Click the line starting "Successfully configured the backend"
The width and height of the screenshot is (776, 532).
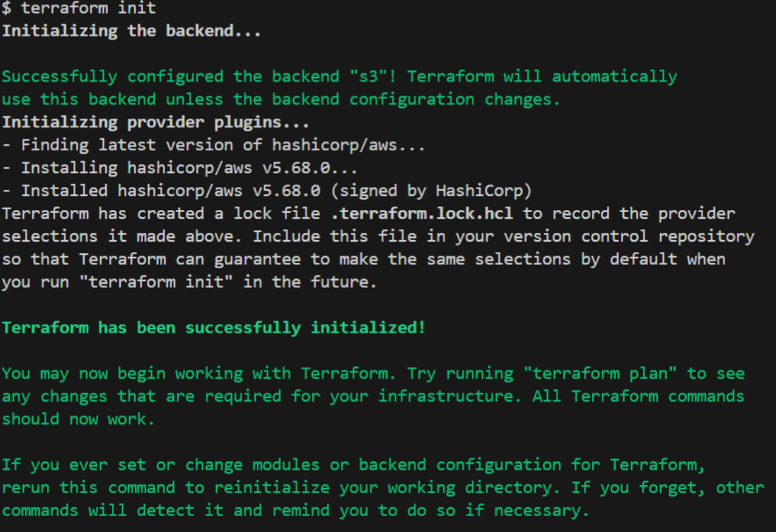point(339,76)
